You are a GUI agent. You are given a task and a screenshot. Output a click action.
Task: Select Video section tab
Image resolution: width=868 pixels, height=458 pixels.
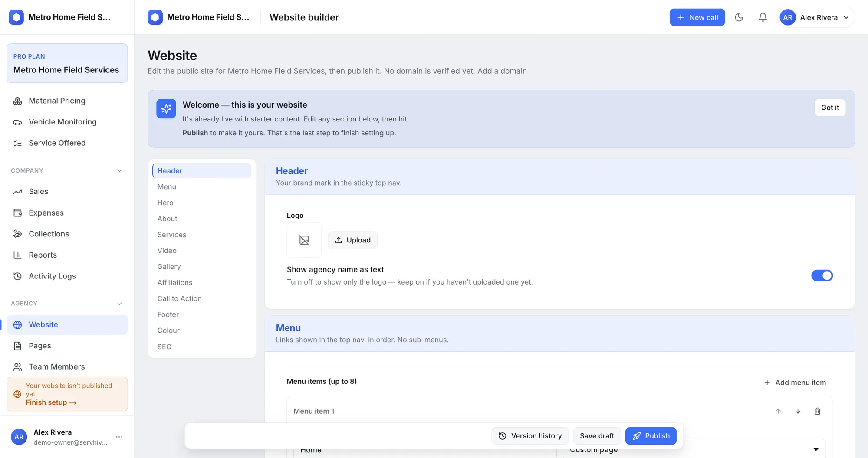pos(202,251)
